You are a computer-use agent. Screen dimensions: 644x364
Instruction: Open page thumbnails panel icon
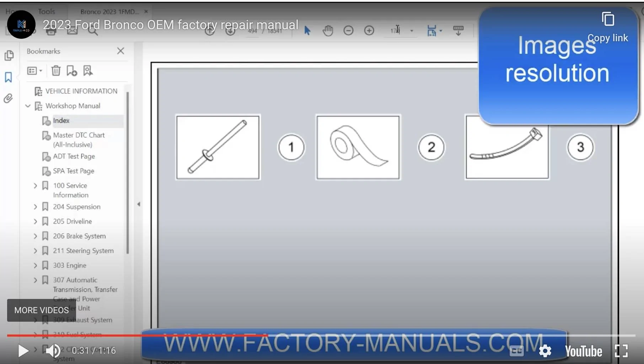pos(9,55)
